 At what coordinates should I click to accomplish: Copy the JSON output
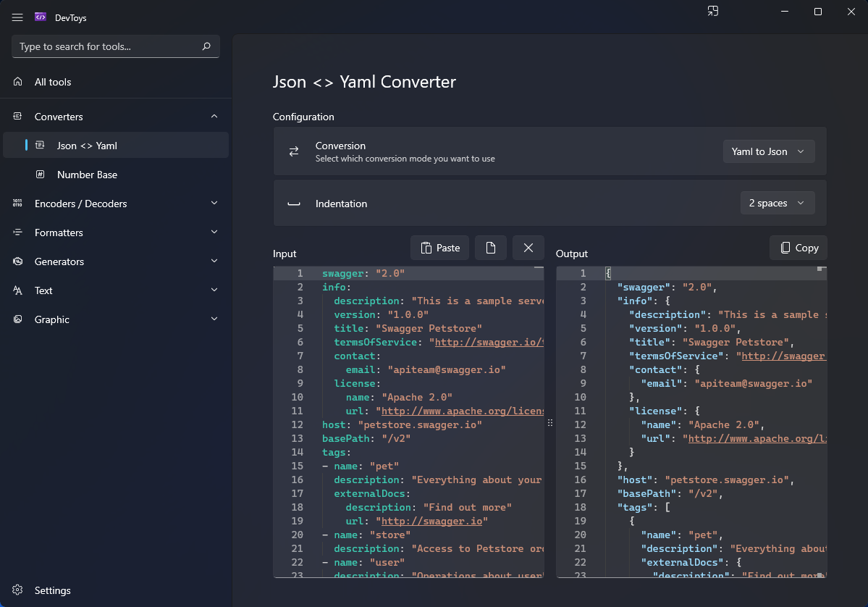(798, 247)
